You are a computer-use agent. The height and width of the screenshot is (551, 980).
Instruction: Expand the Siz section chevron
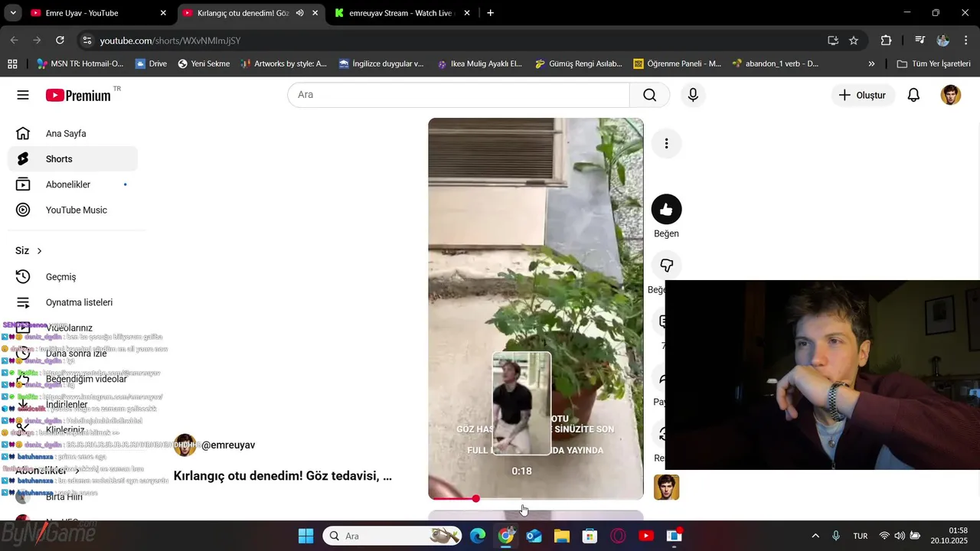tap(39, 251)
